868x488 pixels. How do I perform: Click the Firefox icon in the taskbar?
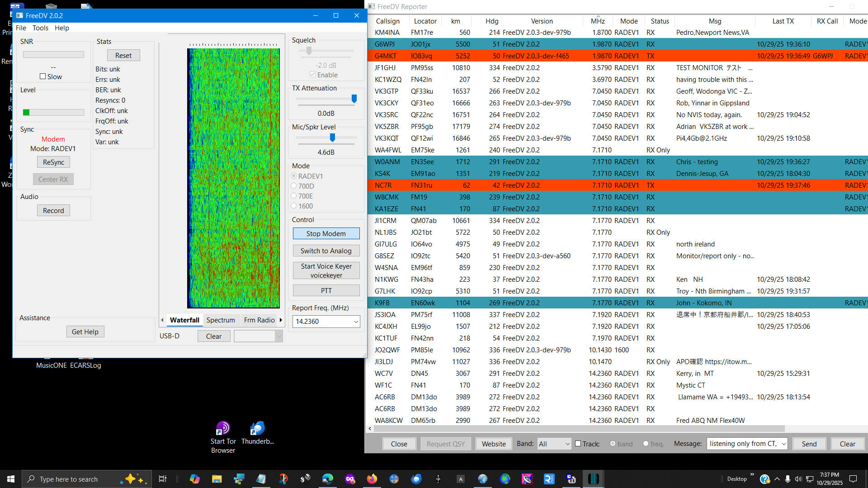point(372,479)
